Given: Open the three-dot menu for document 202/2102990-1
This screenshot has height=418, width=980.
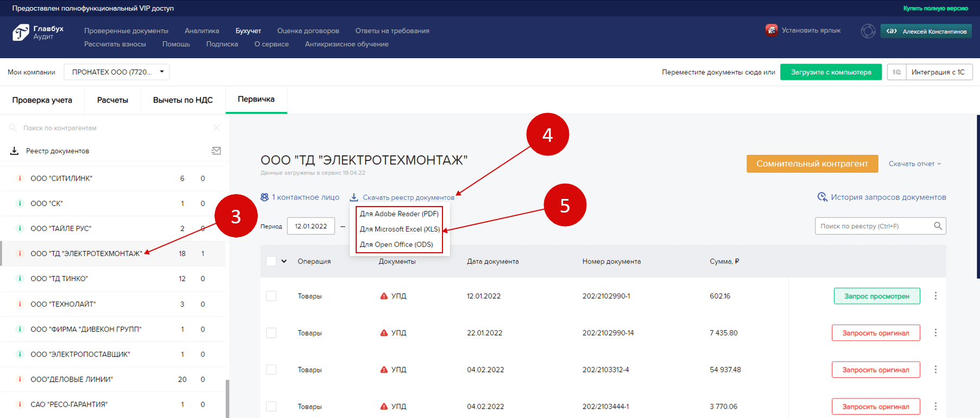Looking at the screenshot, I should pos(935,296).
